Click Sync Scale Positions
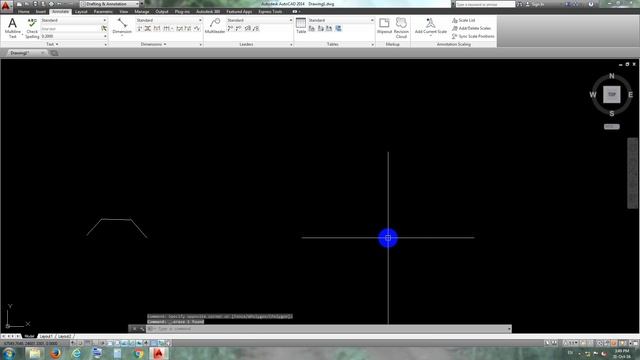The height and width of the screenshot is (360, 640). tap(473, 36)
